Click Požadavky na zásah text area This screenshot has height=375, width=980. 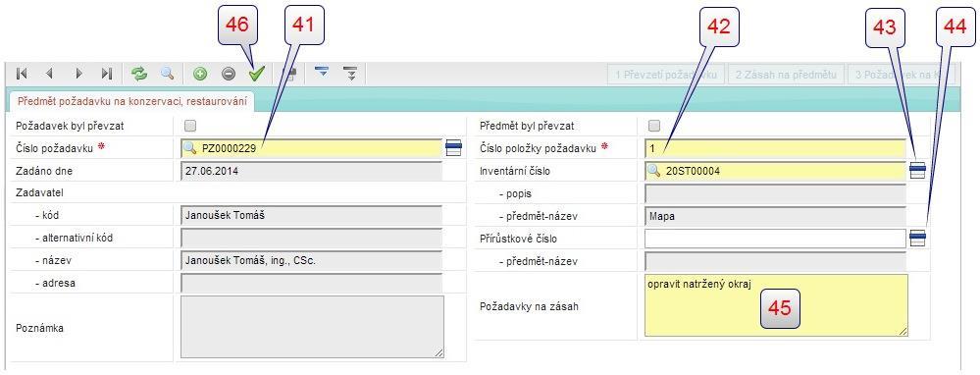pos(777,305)
